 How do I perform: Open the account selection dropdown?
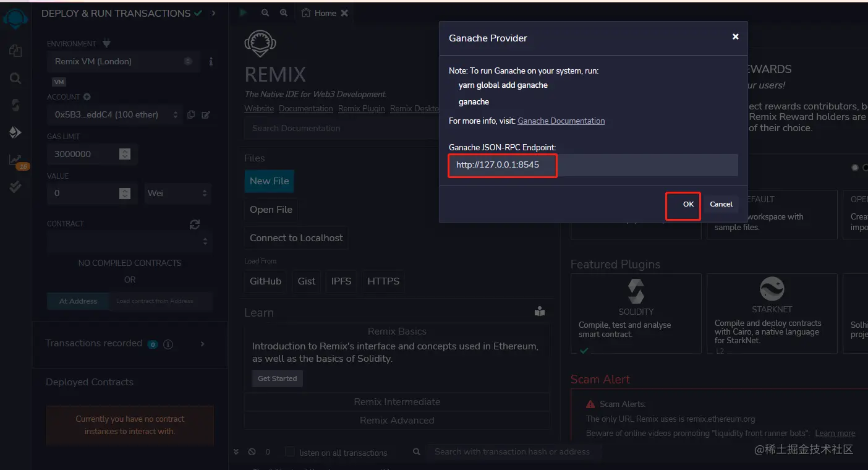click(x=116, y=114)
